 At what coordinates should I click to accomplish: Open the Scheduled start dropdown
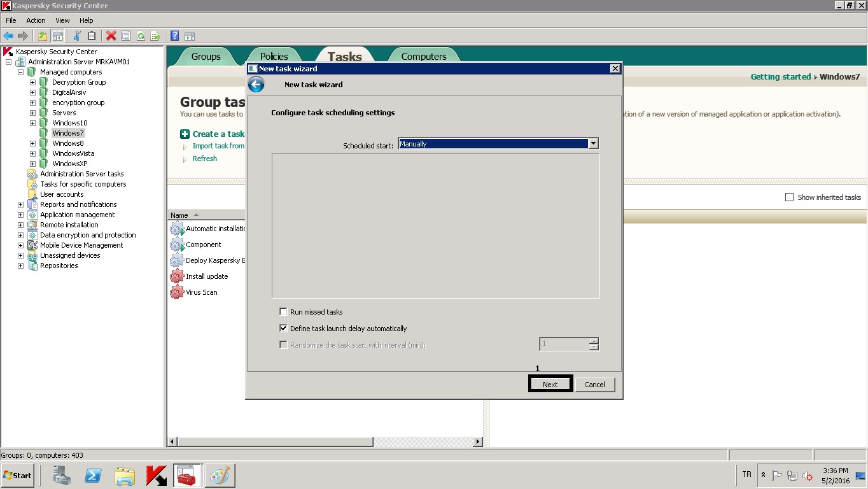point(593,144)
